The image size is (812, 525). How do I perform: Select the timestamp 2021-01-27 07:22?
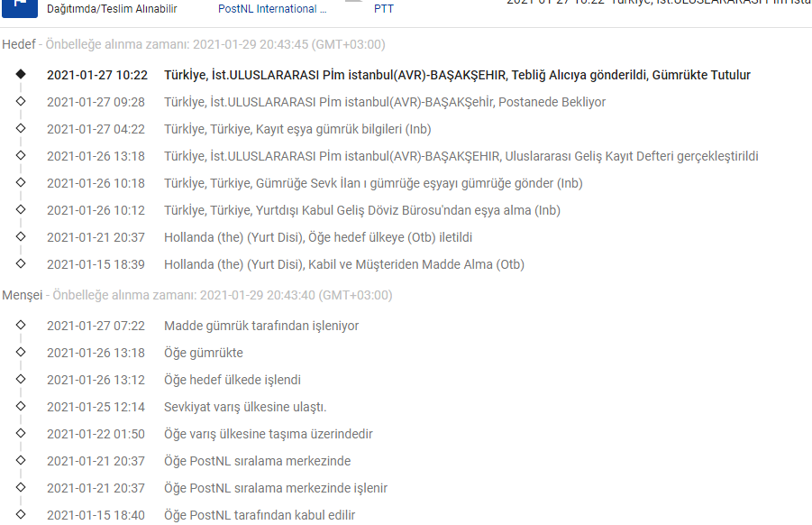(96, 326)
